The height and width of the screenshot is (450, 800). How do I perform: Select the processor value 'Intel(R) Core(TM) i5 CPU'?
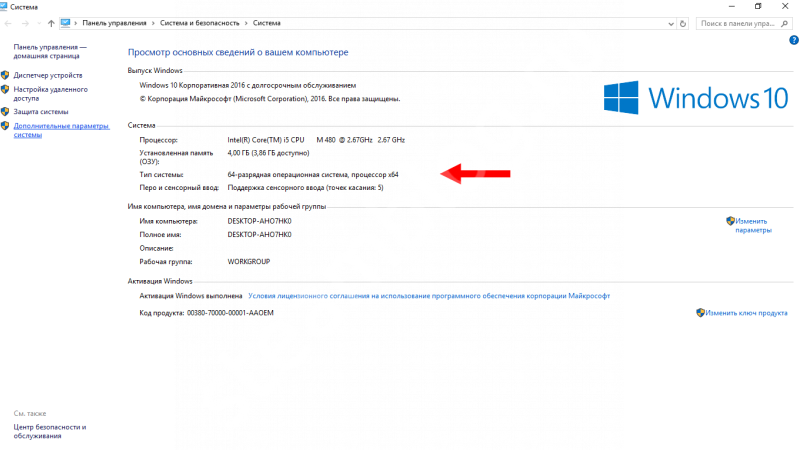pyautogui.click(x=266, y=140)
